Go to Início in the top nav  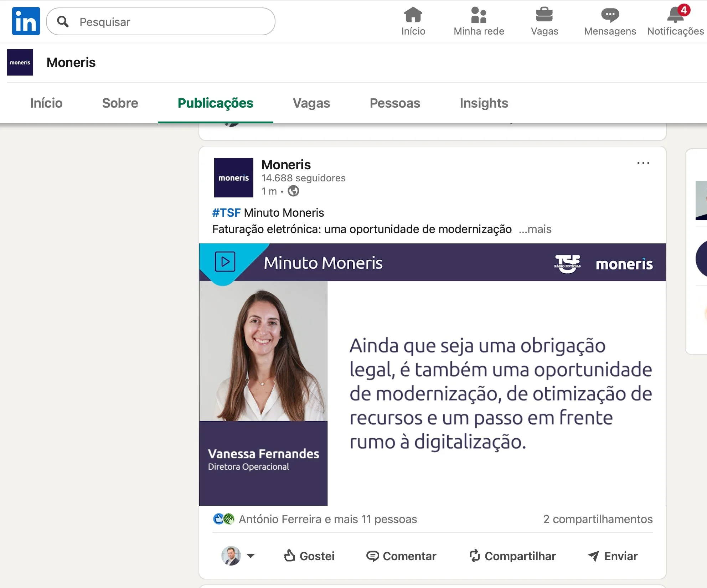tap(413, 21)
